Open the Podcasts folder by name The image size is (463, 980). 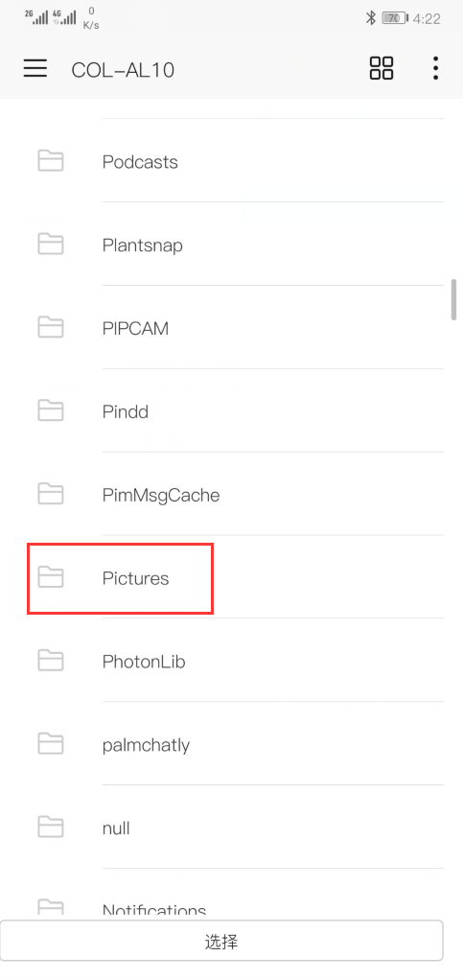(140, 162)
